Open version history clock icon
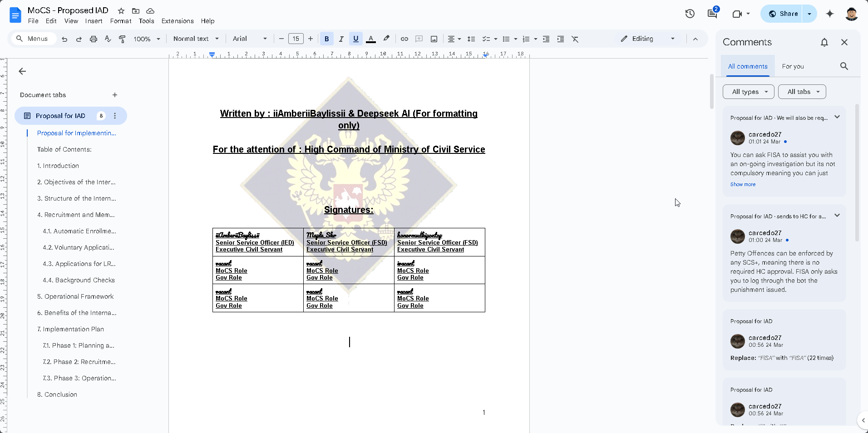This screenshot has height=433, width=868. point(690,14)
